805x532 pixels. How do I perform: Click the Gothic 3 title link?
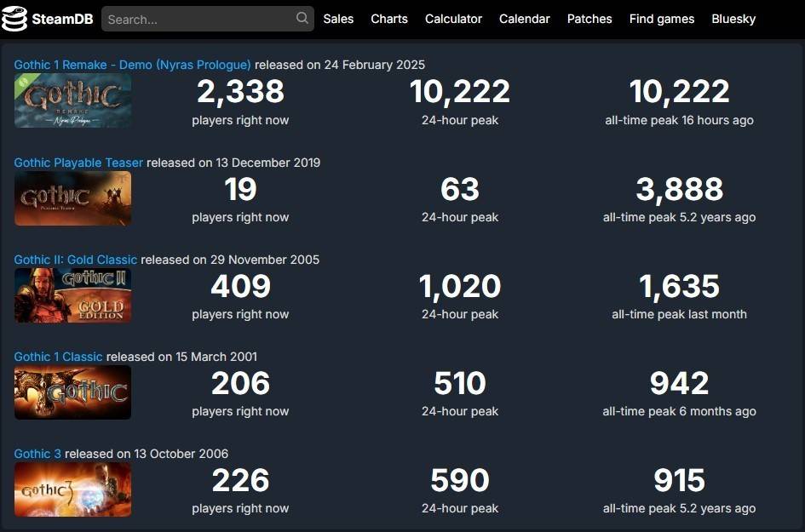[x=37, y=454]
